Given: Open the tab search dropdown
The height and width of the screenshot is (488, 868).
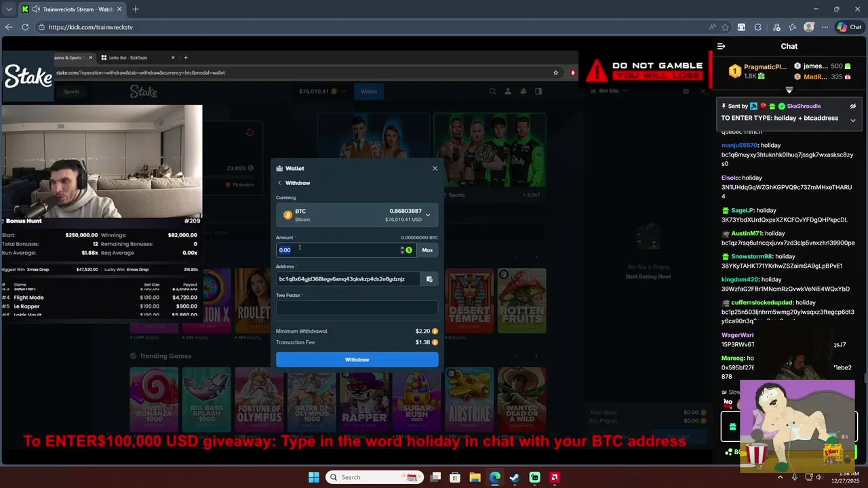Looking at the screenshot, I should (9, 9).
